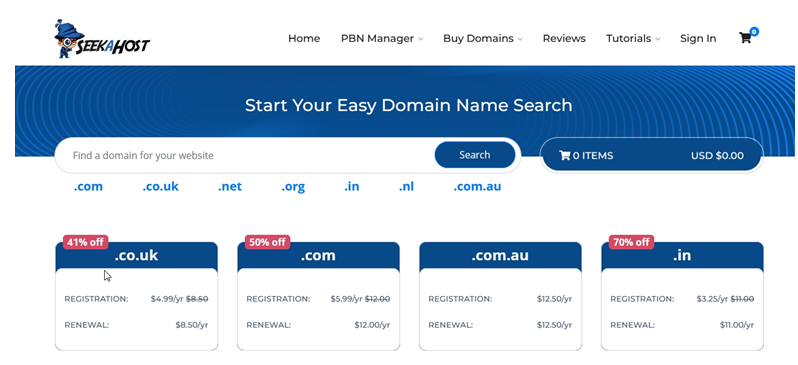Click the $3.25/yr registration price
The height and width of the screenshot is (365, 798).
712,299
